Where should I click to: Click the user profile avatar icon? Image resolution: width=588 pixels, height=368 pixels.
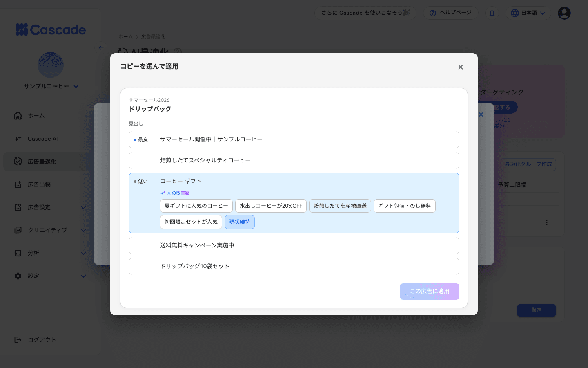[564, 13]
